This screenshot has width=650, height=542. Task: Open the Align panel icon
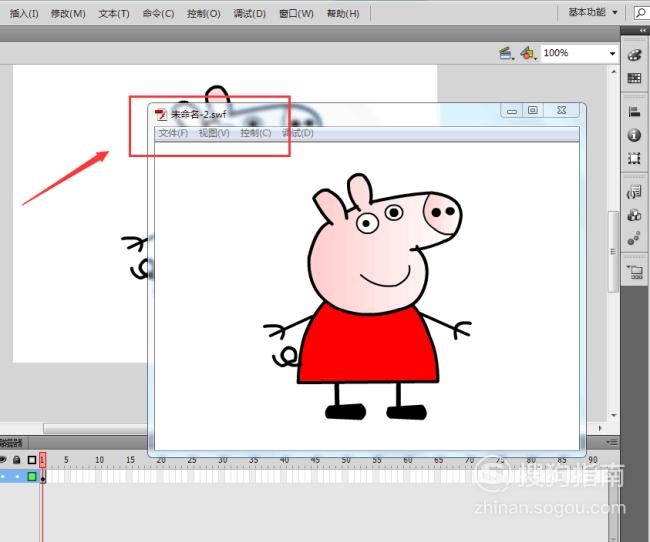pyautogui.click(x=634, y=112)
